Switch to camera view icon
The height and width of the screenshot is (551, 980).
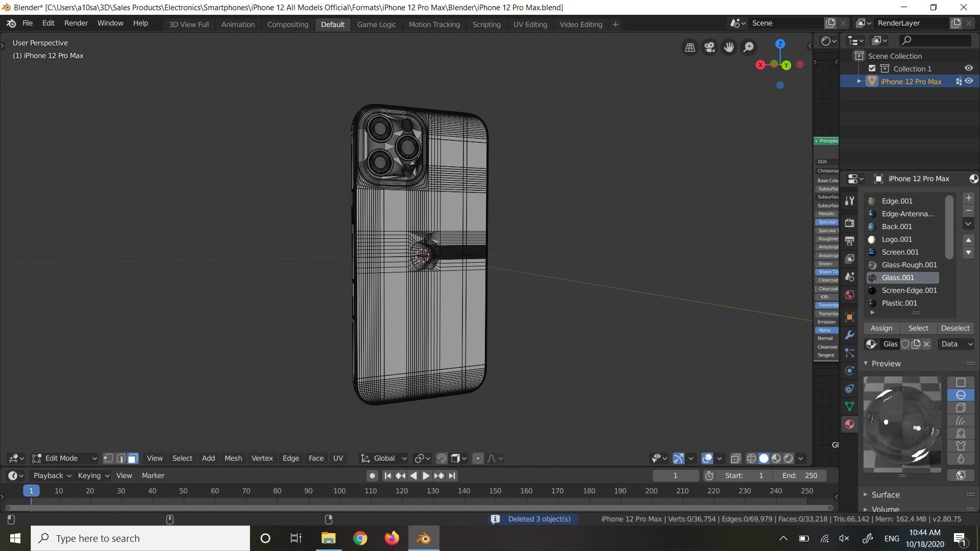709,47
